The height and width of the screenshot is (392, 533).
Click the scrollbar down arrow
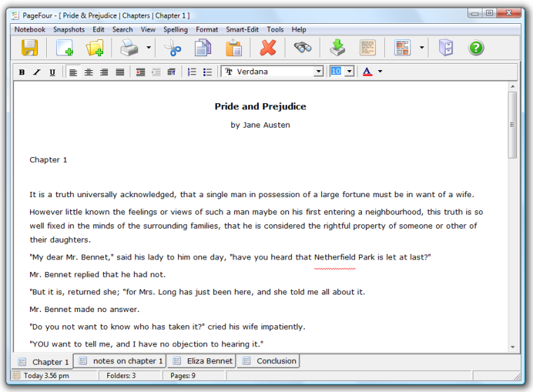click(512, 347)
